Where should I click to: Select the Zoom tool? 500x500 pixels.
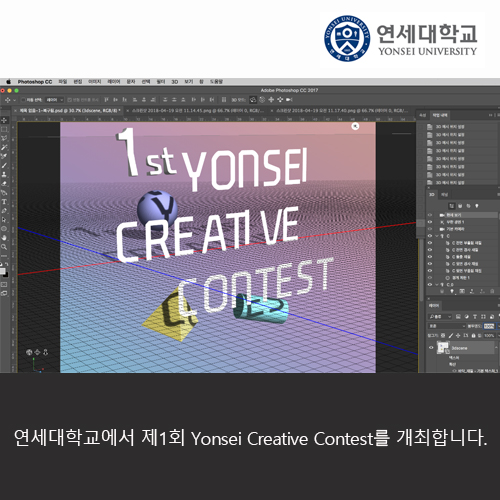tap(4, 247)
